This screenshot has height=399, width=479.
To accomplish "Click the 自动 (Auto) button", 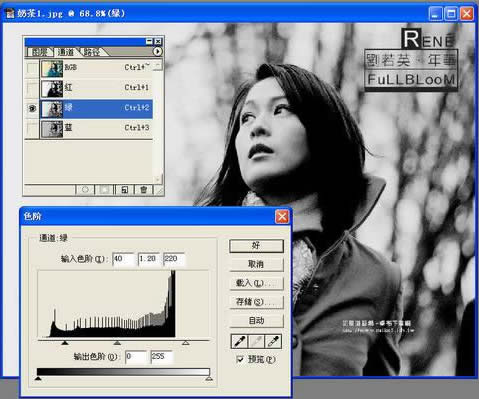I will tap(256, 321).
